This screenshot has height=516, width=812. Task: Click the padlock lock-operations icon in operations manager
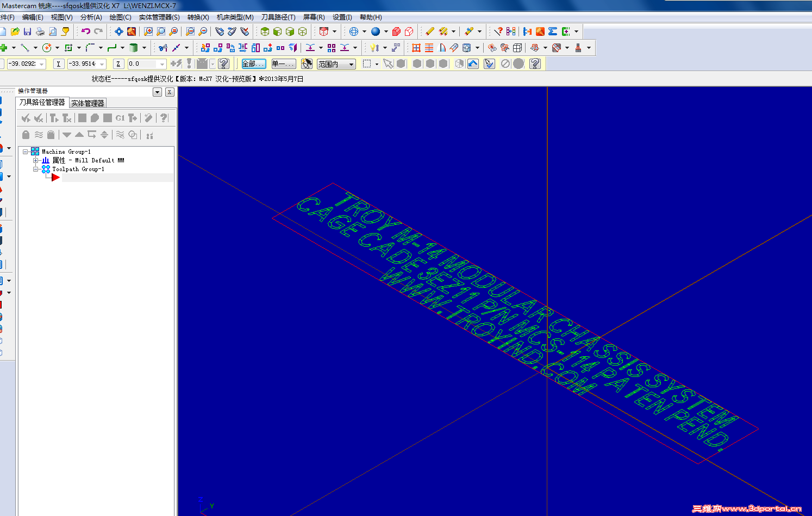tap(26, 135)
